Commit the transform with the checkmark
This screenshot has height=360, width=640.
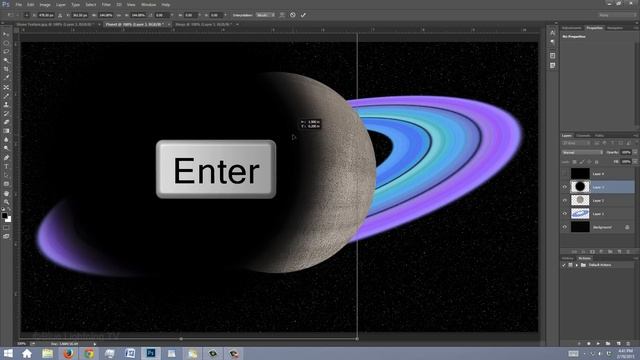click(x=303, y=15)
